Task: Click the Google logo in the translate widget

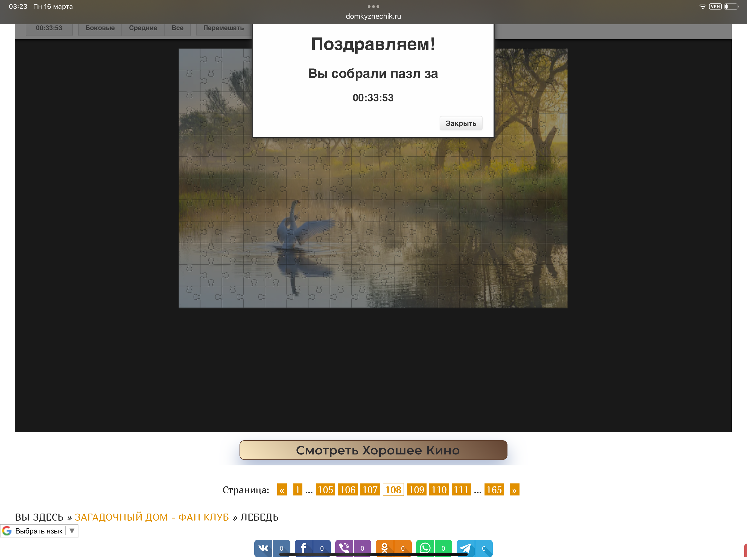Action: 7,531
